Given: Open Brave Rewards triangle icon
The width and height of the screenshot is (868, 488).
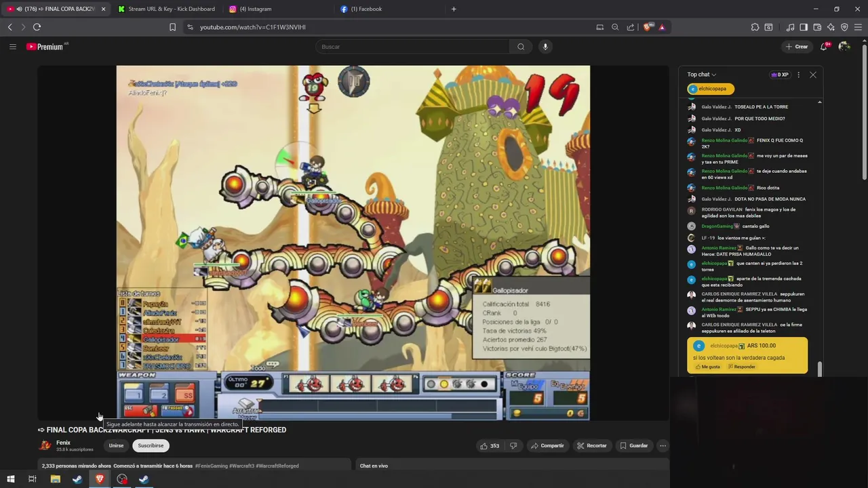Looking at the screenshot, I should [662, 27].
